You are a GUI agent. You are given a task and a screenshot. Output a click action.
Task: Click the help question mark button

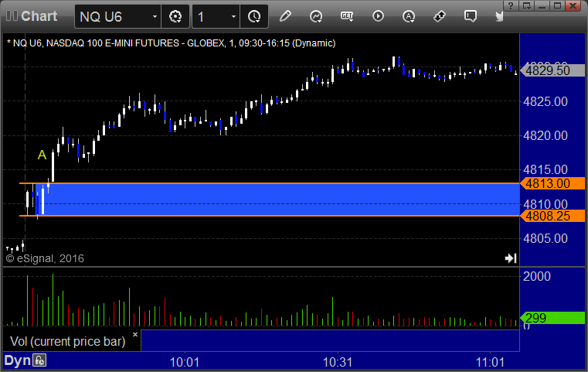click(511, 5)
